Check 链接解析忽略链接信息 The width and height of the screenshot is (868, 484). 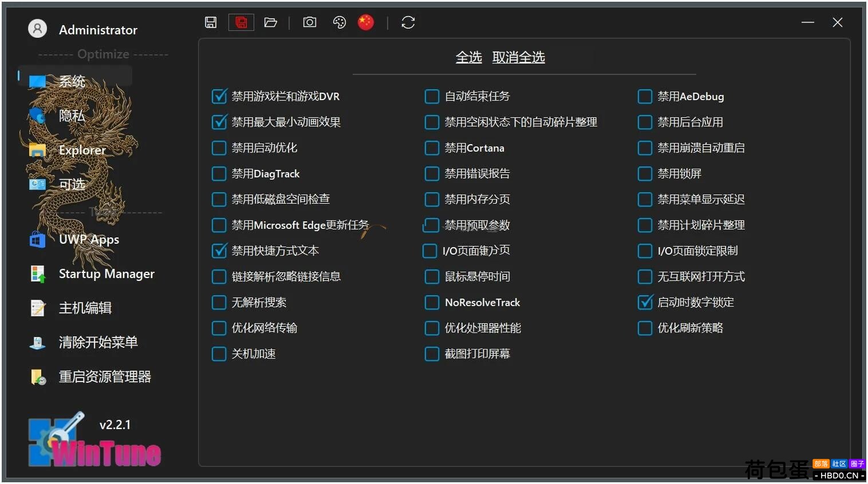219,276
